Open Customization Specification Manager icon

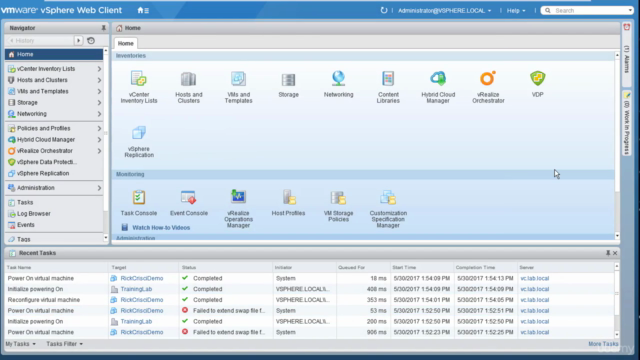pyautogui.click(x=388, y=198)
